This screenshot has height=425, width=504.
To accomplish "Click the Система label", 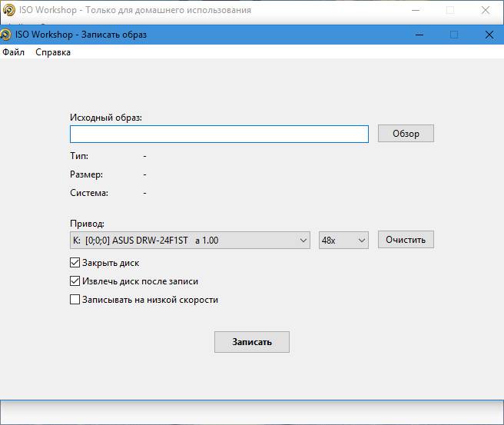I will 89,193.
